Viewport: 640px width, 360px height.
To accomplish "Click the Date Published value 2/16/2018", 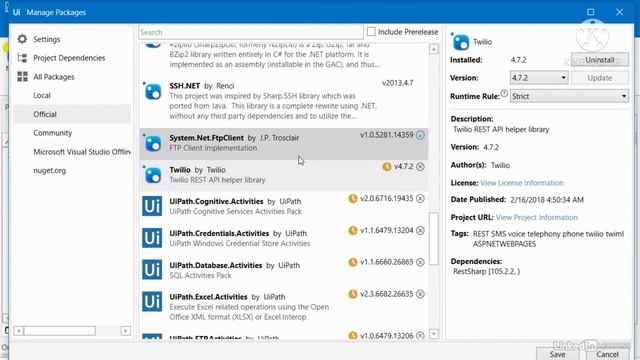I will 547,200.
